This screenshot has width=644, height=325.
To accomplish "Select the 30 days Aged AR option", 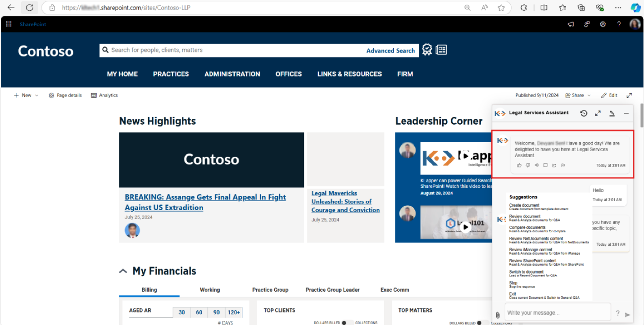I will [x=181, y=312].
